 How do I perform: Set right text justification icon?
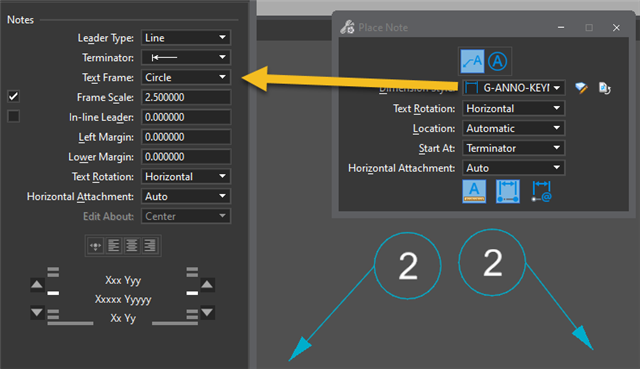149,246
